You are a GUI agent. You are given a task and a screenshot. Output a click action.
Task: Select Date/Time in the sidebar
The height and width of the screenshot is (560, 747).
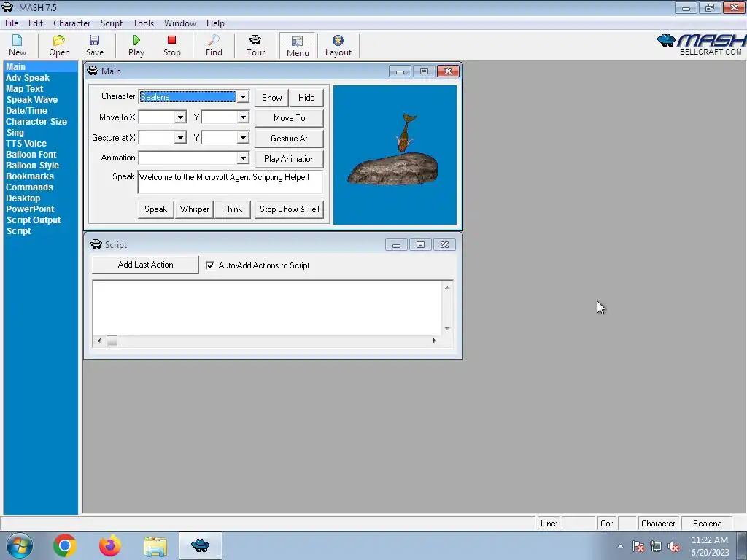[27, 111]
